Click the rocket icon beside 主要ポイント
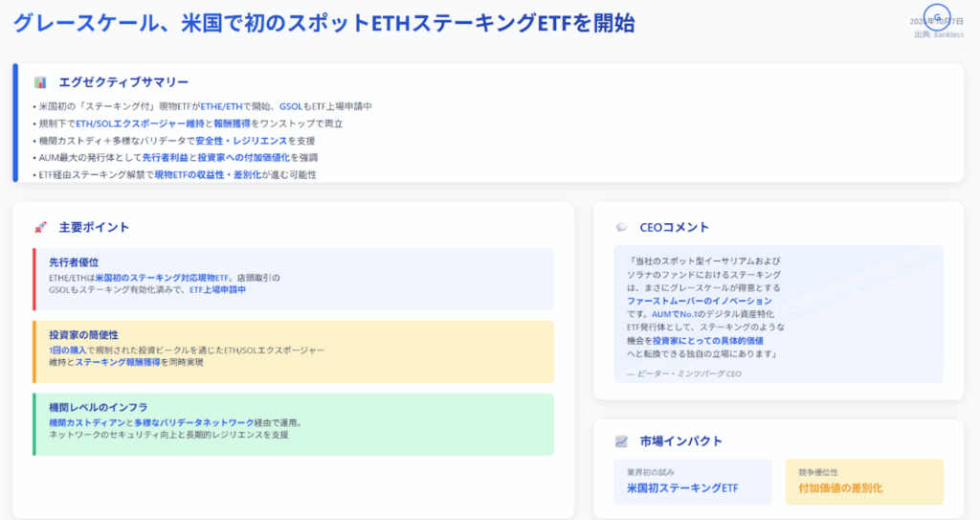980x520 pixels. (x=40, y=227)
